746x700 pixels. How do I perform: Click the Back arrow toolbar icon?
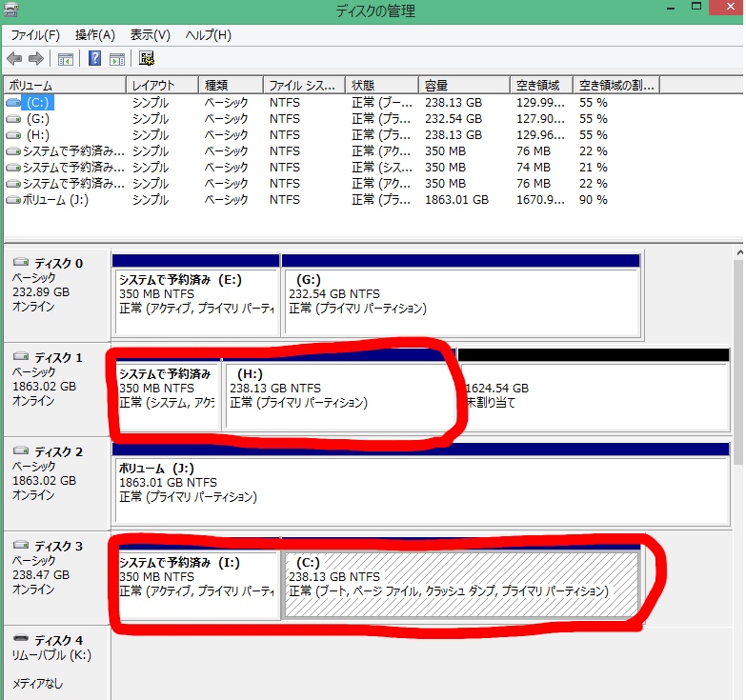click(x=14, y=59)
